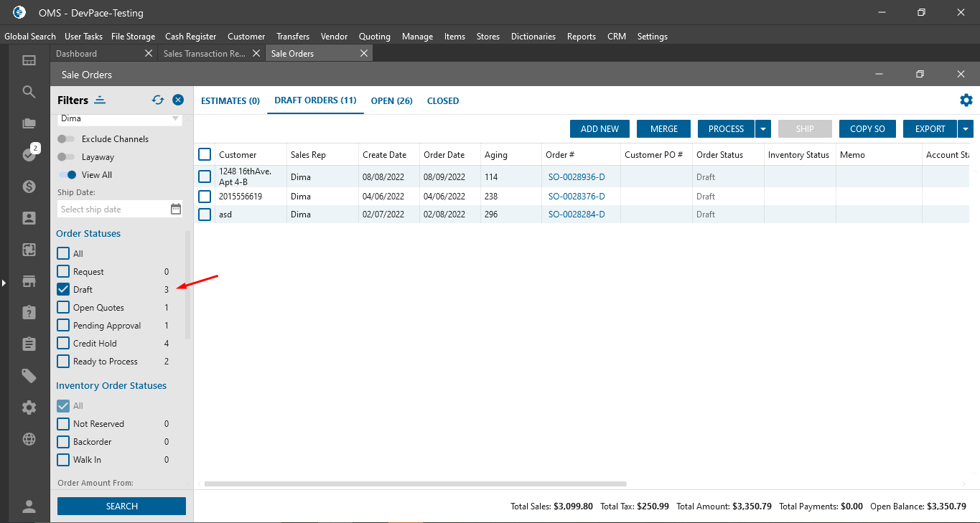This screenshot has height=523, width=980.
Task: Uncheck the Draft order status checkbox
Action: point(63,290)
